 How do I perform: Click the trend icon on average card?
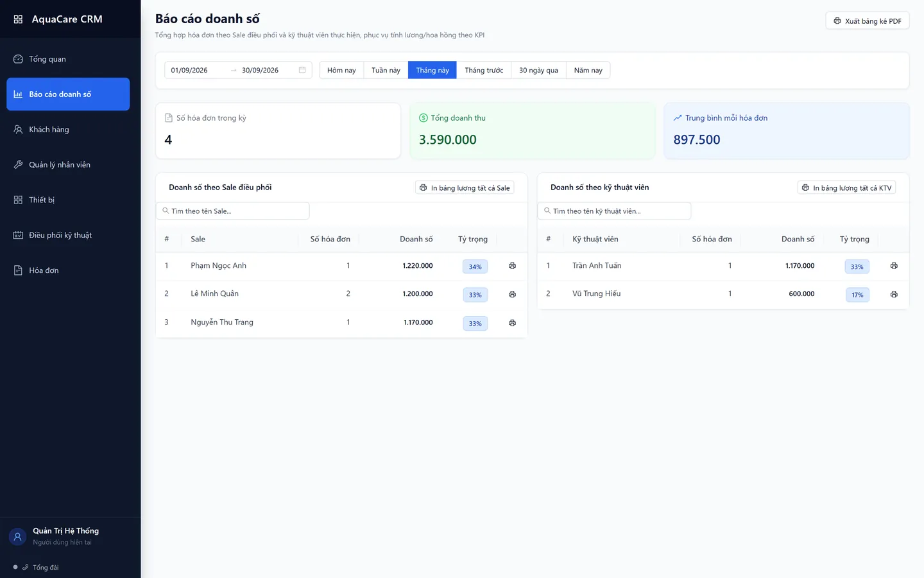(x=678, y=118)
